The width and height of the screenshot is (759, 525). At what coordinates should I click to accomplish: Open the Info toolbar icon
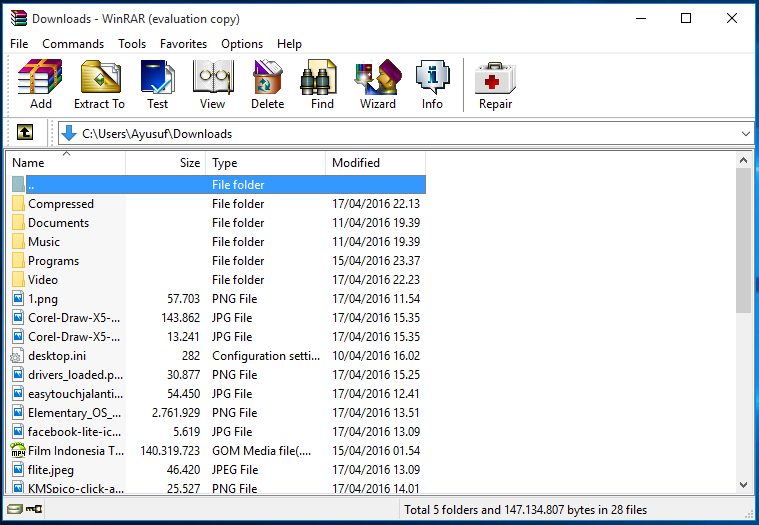tap(432, 76)
